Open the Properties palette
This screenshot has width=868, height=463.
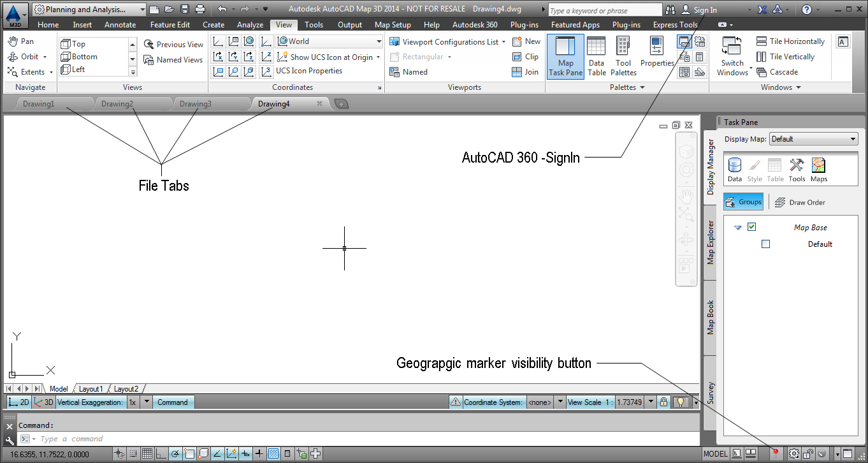click(x=657, y=52)
